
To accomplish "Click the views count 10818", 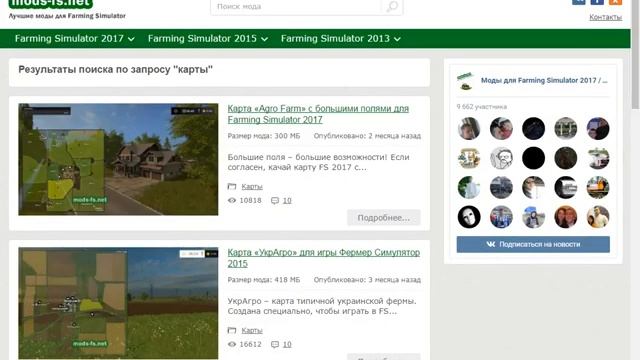I will [250, 200].
